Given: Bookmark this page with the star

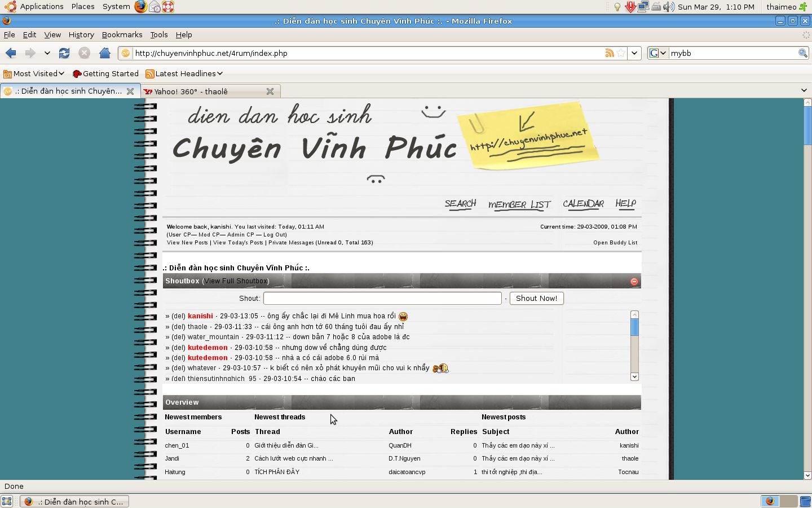Looking at the screenshot, I should coord(621,53).
